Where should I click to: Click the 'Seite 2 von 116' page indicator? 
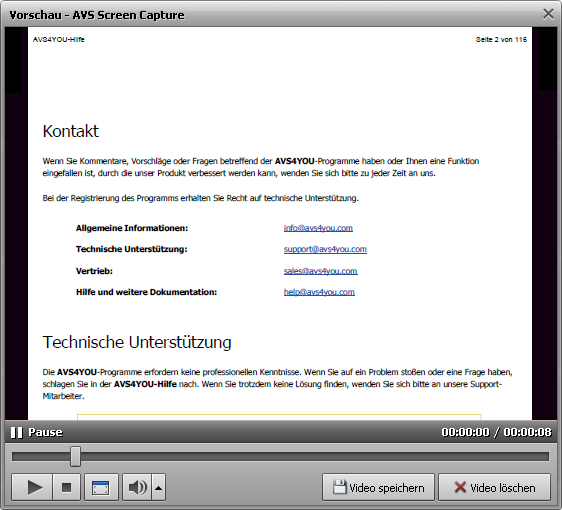[501, 39]
